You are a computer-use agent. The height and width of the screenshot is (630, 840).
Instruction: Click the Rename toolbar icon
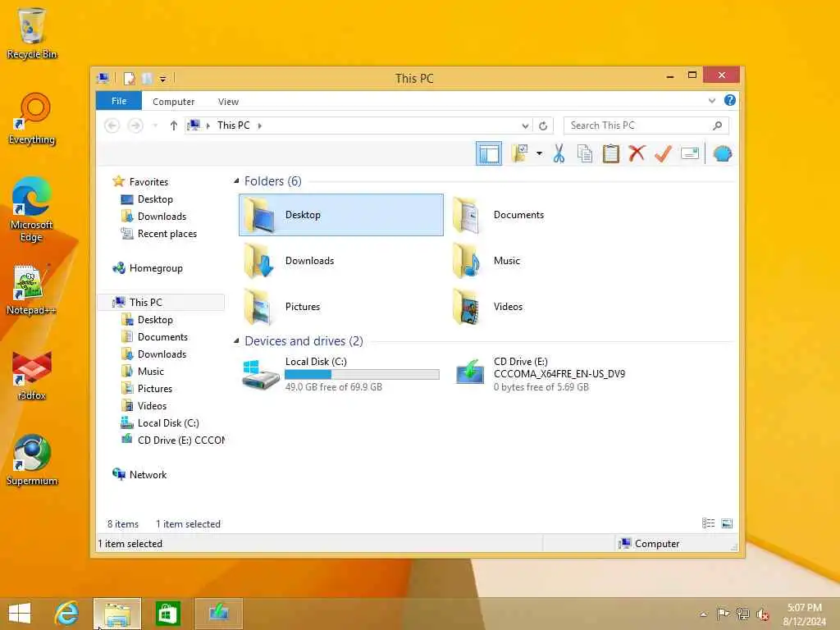point(689,153)
